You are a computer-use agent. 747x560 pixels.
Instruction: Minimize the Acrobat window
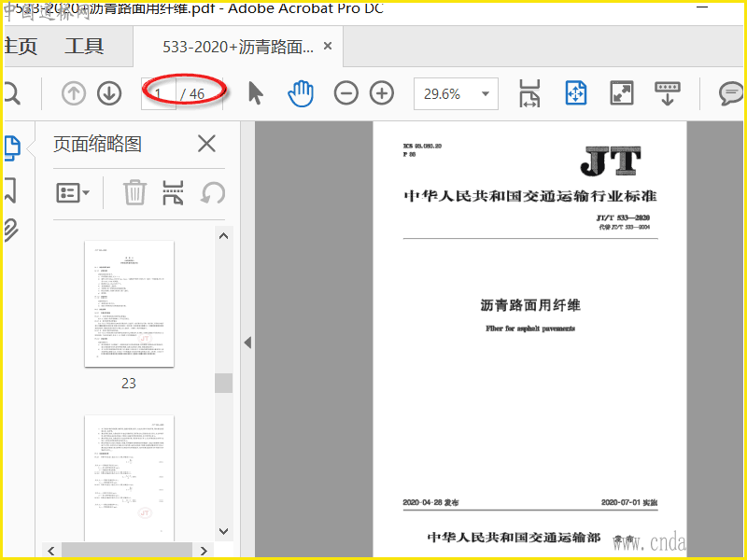pyautogui.click(x=702, y=7)
